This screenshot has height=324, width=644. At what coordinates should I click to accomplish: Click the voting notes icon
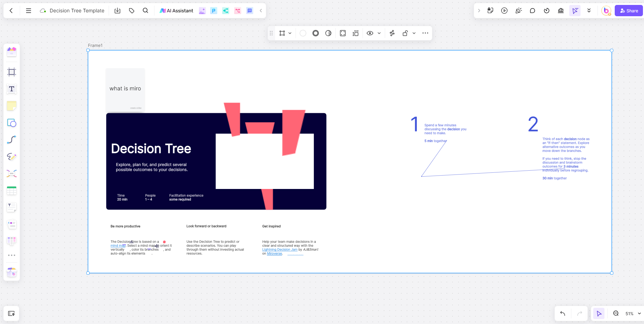[490, 11]
